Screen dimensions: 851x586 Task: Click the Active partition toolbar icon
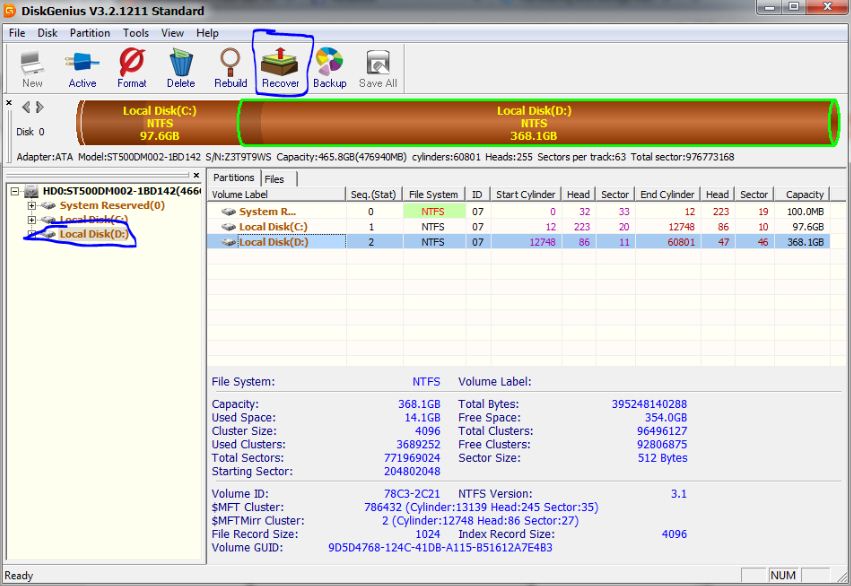coord(82,68)
